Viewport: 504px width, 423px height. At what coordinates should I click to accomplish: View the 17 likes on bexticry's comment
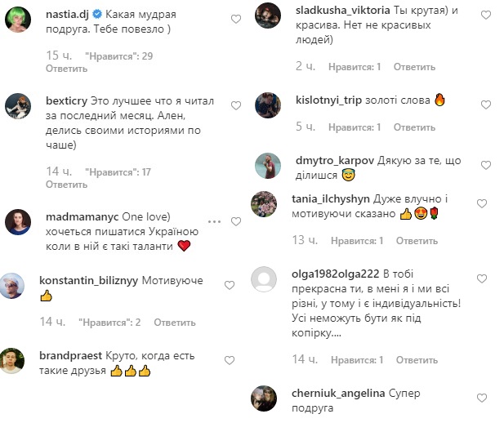click(x=118, y=171)
